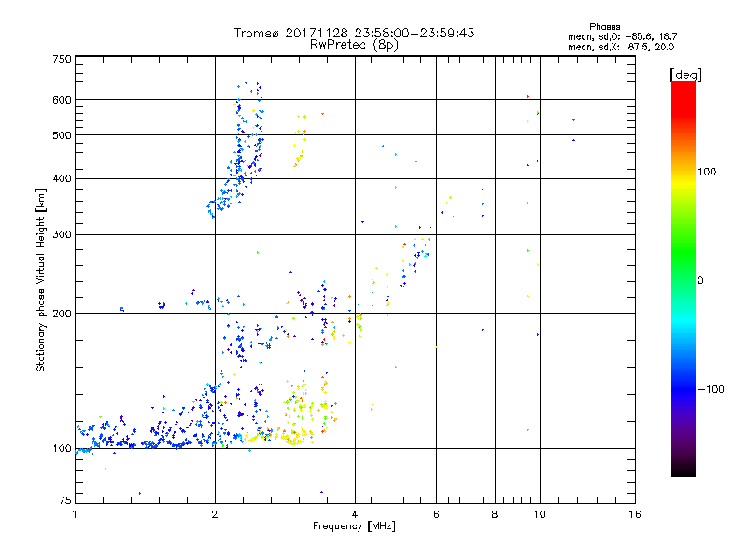Click the '600' height axis tick label

tap(62, 100)
